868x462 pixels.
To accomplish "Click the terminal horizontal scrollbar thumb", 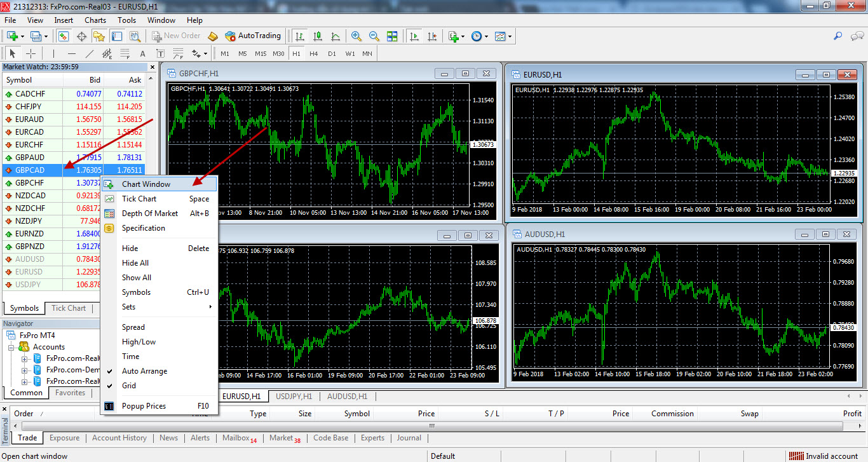I will (432, 426).
